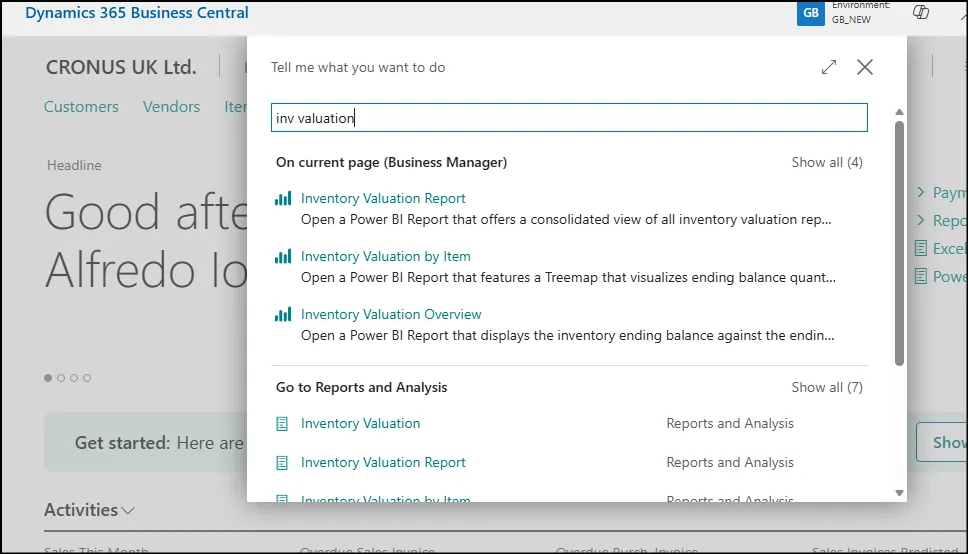968x554 pixels.
Task: Click the scroll up arrow of results list
Action: point(899,112)
